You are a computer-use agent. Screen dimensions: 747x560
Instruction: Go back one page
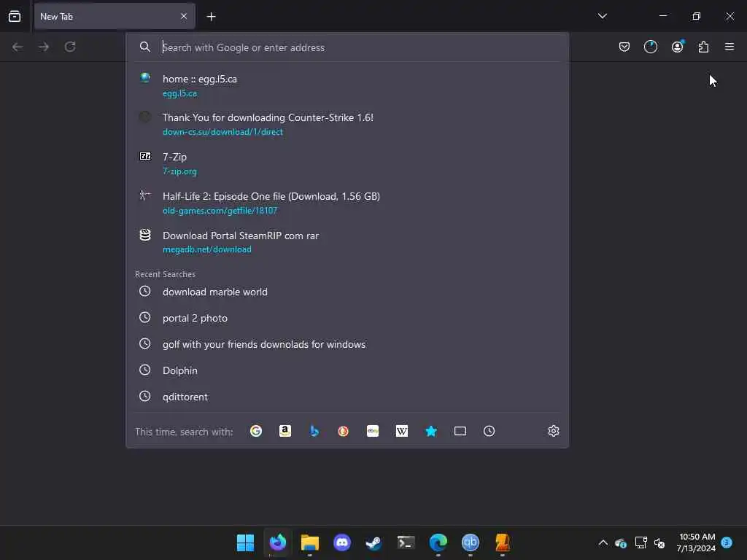click(x=18, y=47)
